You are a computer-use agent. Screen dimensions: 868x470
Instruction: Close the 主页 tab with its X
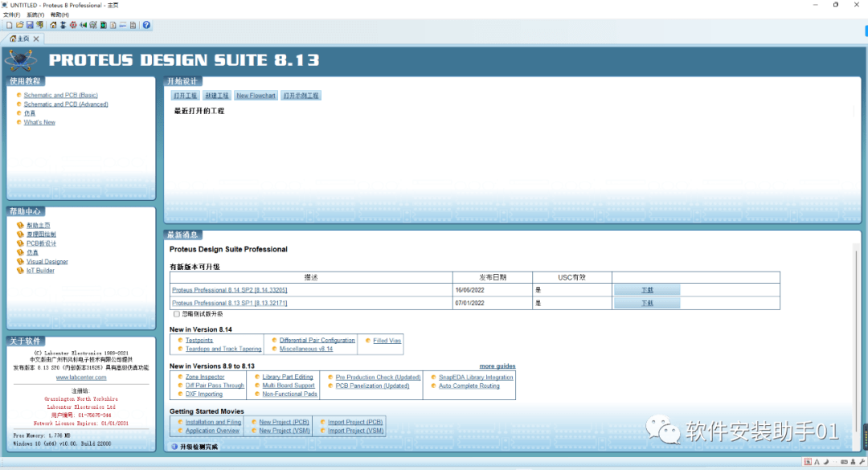36,39
